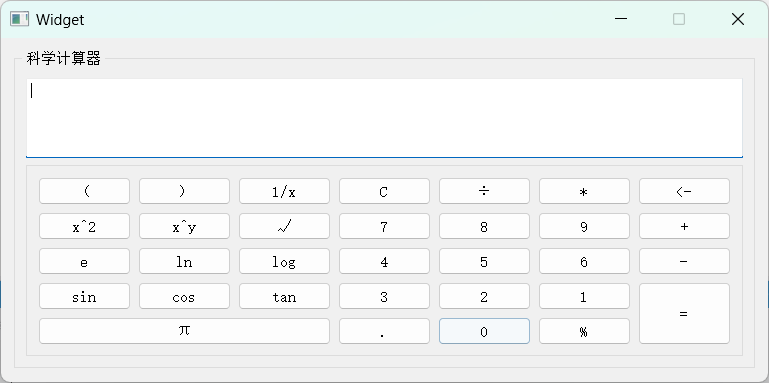The width and height of the screenshot is (769, 383).
Task: Click the x^2 square button
Action: point(84,226)
